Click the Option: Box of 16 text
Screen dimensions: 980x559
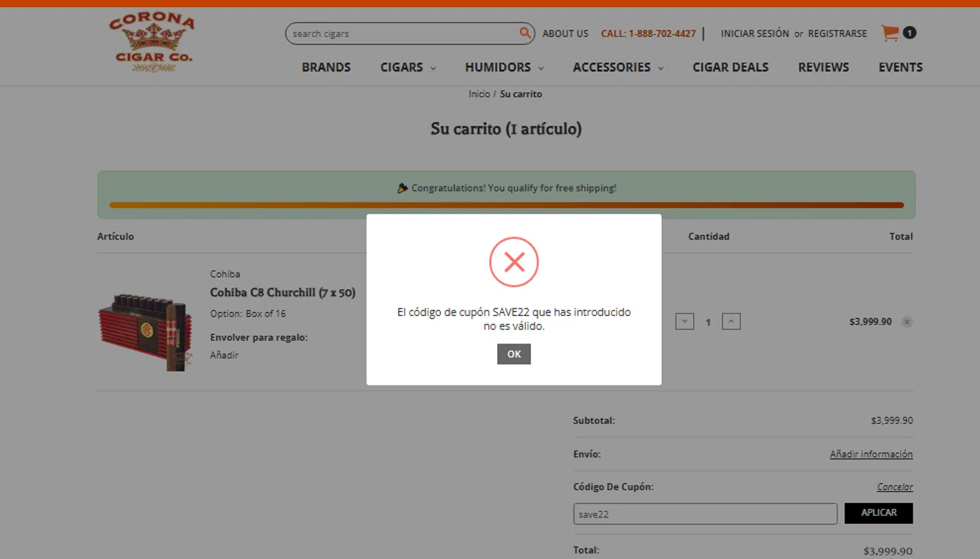[x=248, y=313]
